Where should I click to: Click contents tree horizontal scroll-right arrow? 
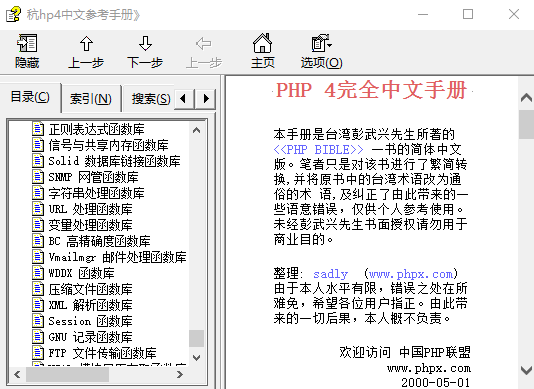pos(180,375)
